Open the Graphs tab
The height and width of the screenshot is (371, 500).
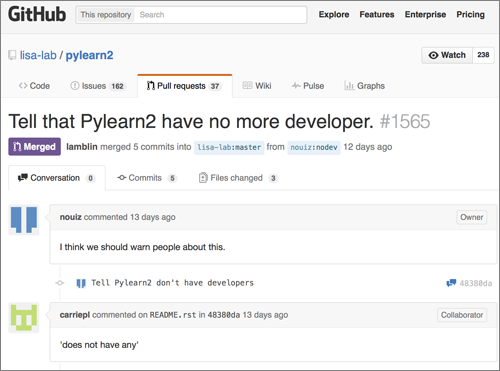[x=364, y=86]
